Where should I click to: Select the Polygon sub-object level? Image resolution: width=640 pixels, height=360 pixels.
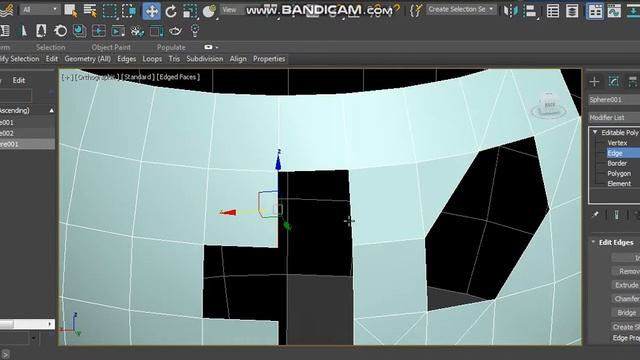(x=619, y=173)
